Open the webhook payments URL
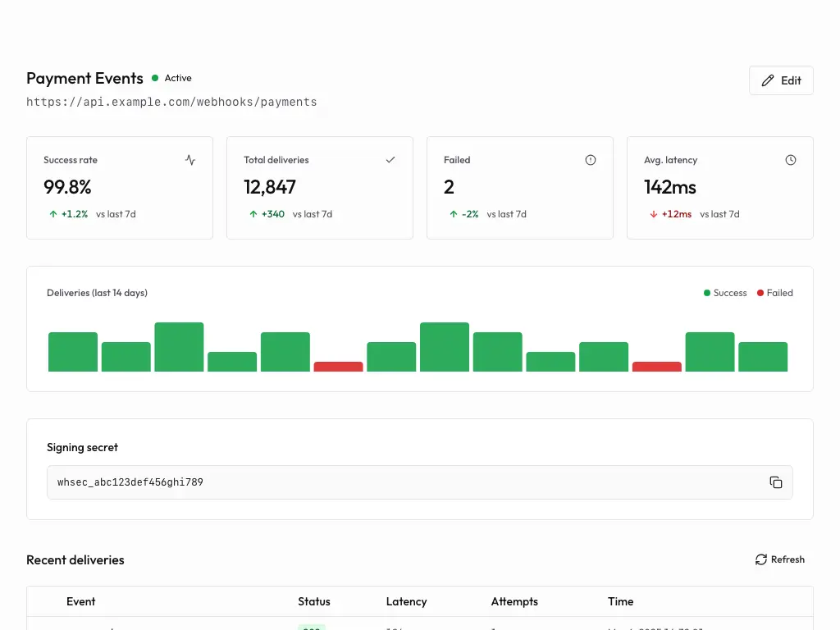Screen dimensions: 840x630 coord(171,102)
